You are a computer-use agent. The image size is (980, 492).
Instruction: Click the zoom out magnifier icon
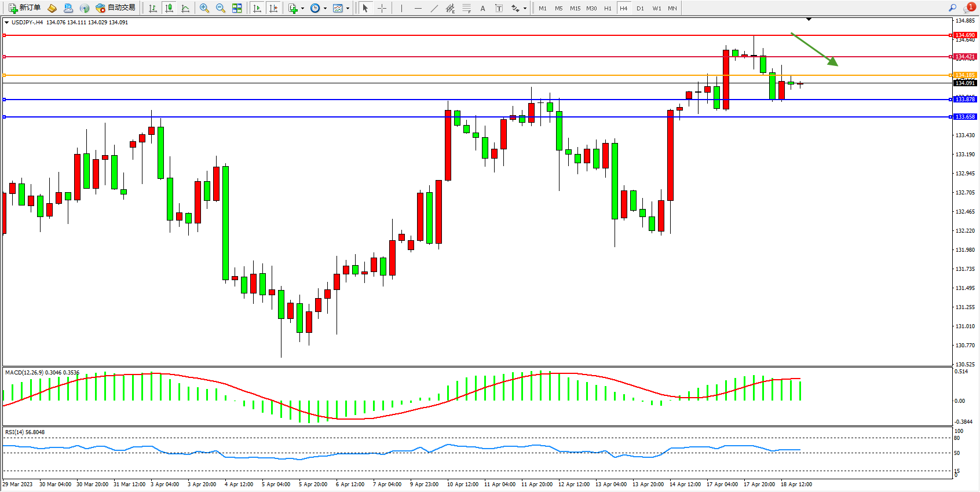221,8
